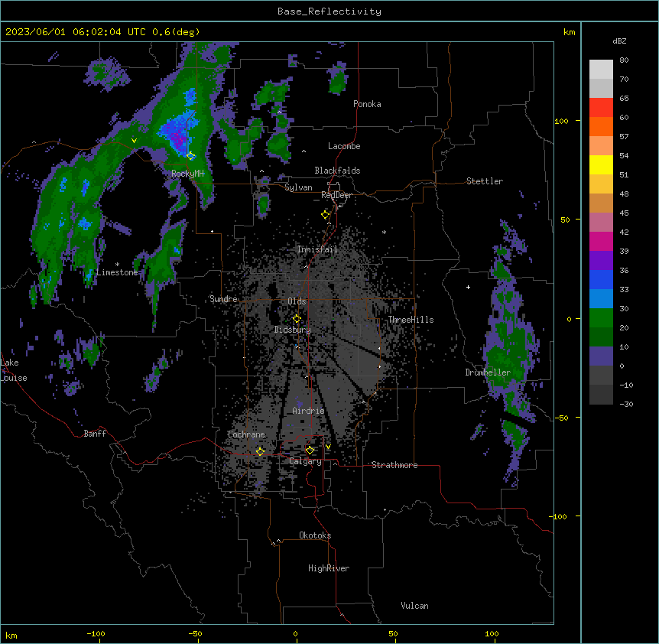Click the yellow diamond marker below Cochrane
Screen dimensions: 659x644
point(260,452)
